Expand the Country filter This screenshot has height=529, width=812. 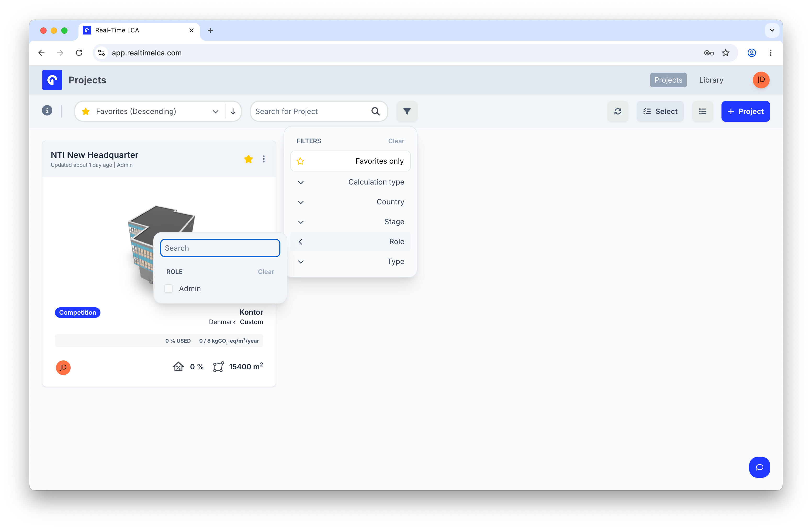click(x=350, y=202)
